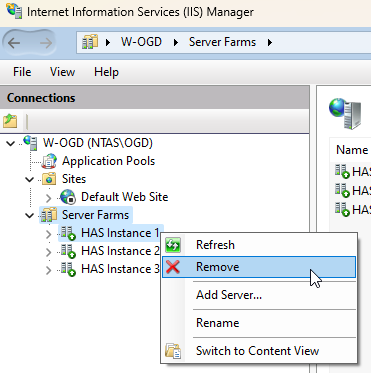The height and width of the screenshot is (373, 371).
Task: Select the W-OGD (NTAS\OGD) tree label
Action: click(98, 143)
